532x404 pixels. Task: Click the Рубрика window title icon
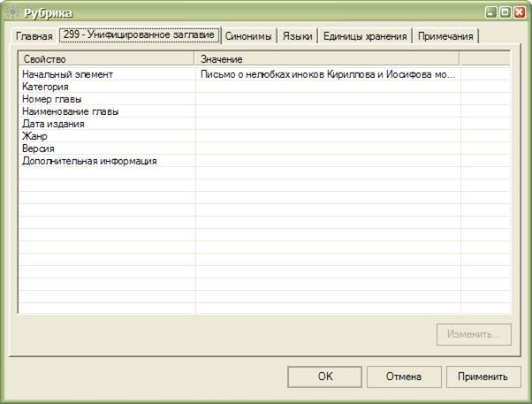click(12, 12)
